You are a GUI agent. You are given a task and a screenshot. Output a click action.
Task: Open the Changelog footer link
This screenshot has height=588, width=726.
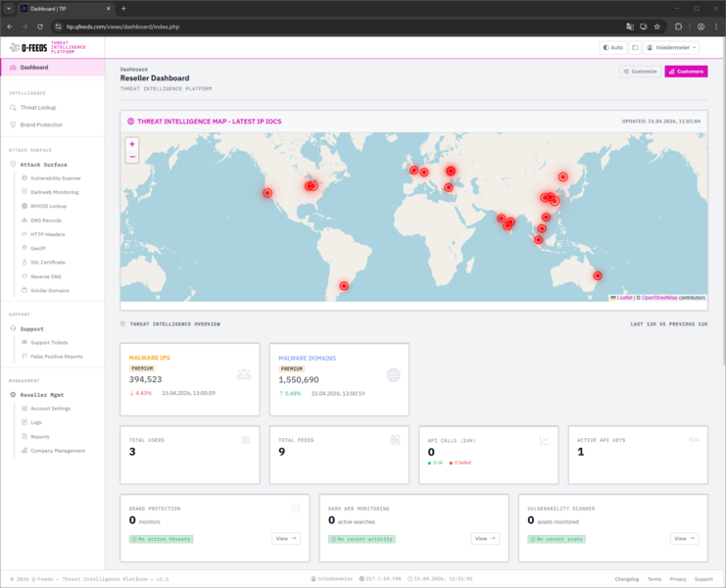(x=626, y=579)
